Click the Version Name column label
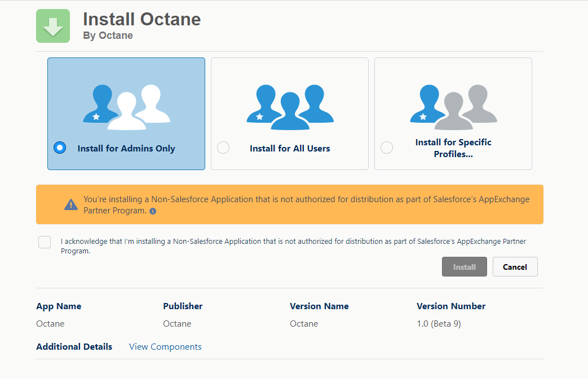This screenshot has height=379, width=588. click(319, 306)
